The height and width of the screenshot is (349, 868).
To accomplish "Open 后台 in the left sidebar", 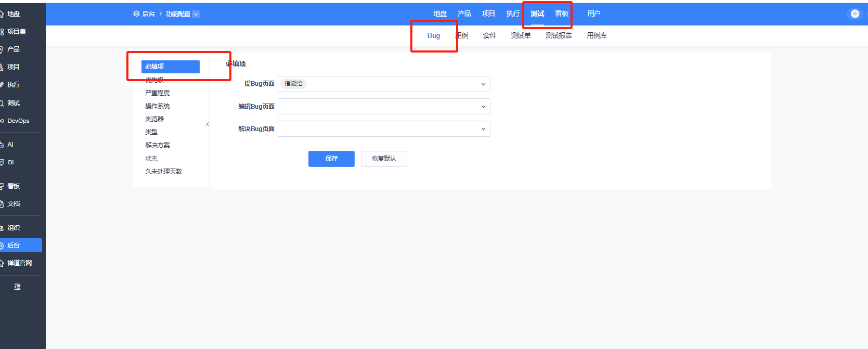I will (x=20, y=245).
